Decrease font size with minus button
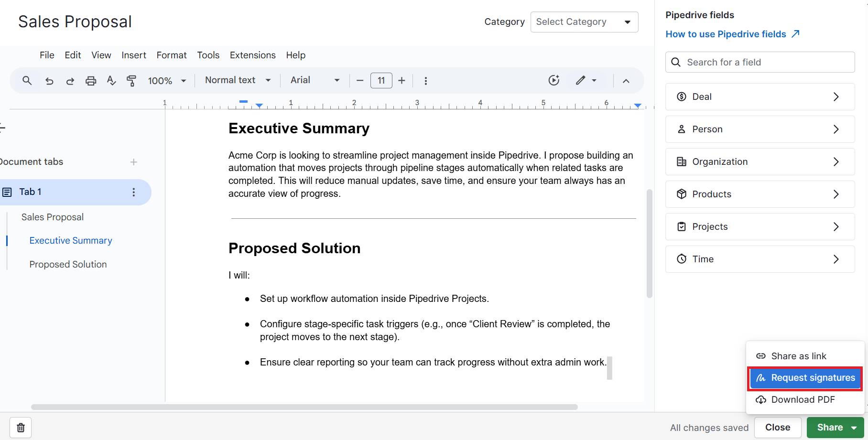 point(360,80)
